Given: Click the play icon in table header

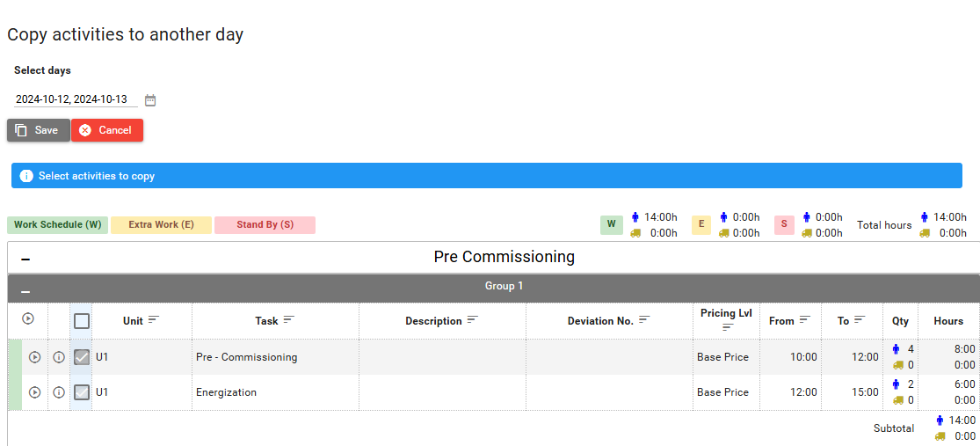Looking at the screenshot, I should coord(27,318).
